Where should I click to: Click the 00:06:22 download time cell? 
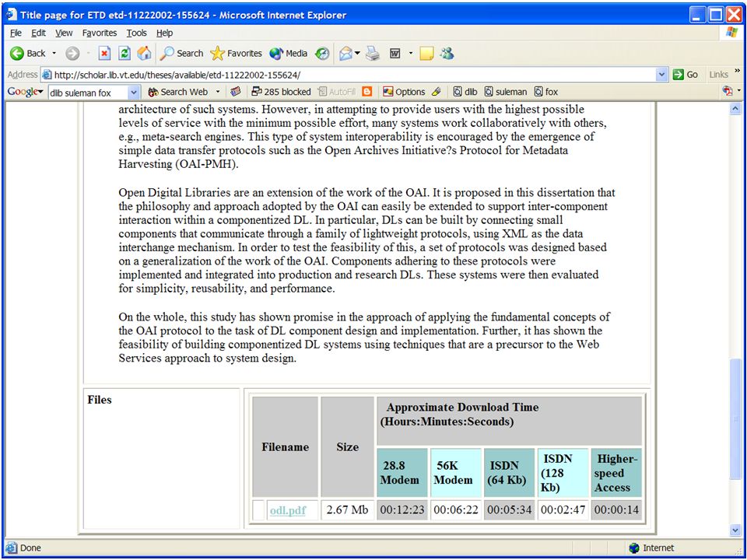[456, 510]
